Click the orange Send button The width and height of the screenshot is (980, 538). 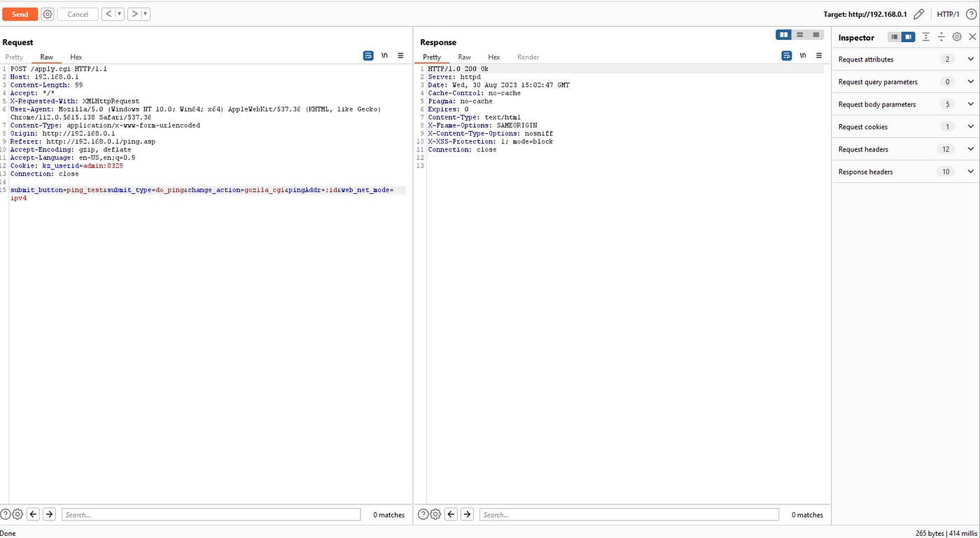[x=20, y=14]
